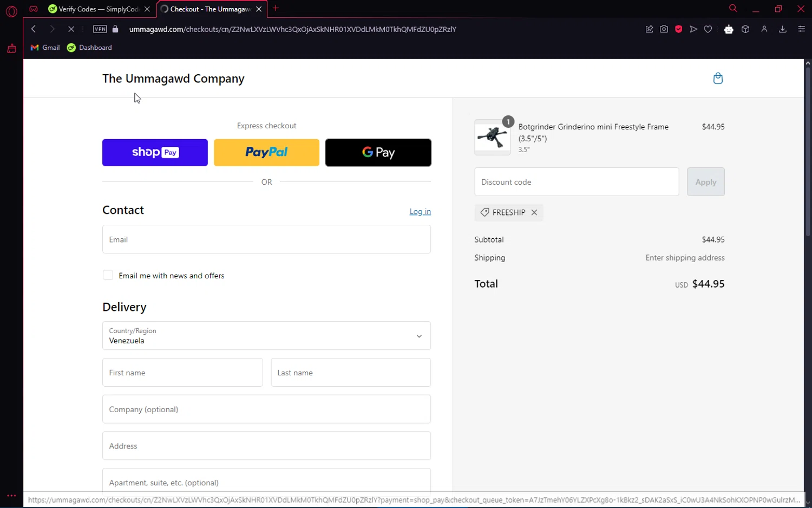
Task: Open the robot extension icon
Action: point(729,29)
